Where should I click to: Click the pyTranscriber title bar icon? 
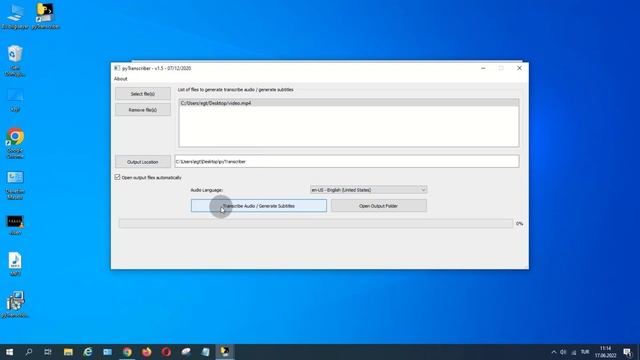tap(117, 68)
